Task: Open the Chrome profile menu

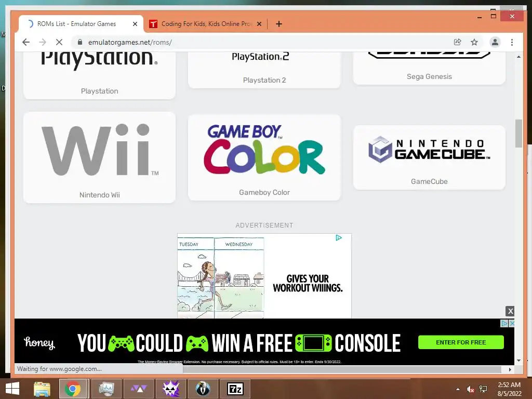Action: [x=495, y=42]
